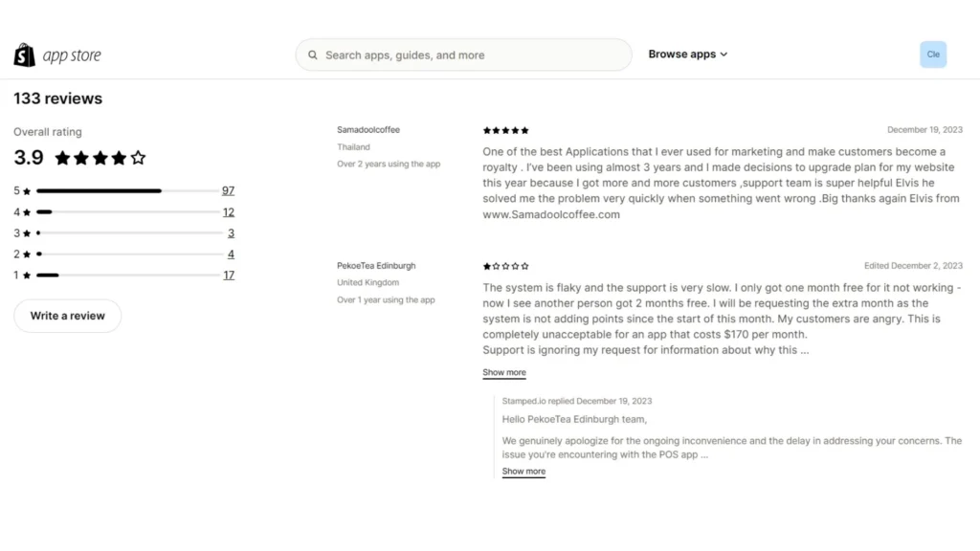
Task: Click the star icon in 5-star row
Action: pos(27,191)
